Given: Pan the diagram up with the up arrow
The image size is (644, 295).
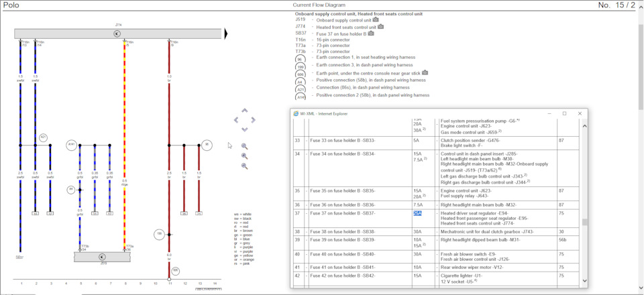Looking at the screenshot, I should pyautogui.click(x=244, y=111).
